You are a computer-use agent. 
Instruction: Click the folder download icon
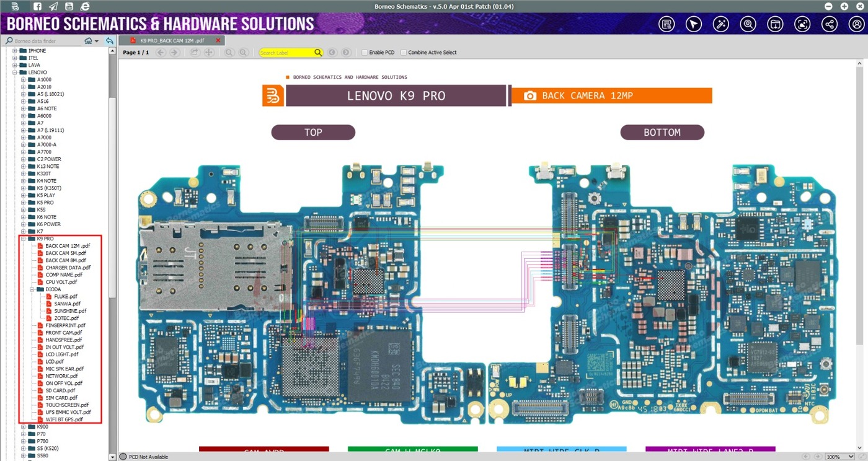click(775, 24)
